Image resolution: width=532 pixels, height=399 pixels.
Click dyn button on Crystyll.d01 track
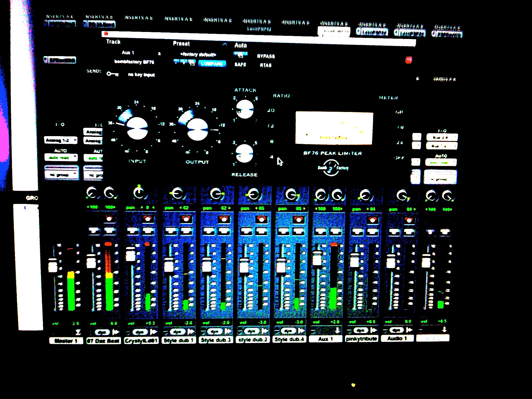(140, 332)
